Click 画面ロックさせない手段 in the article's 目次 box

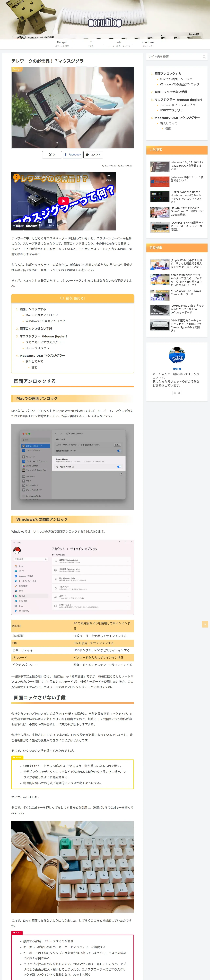(x=36, y=329)
